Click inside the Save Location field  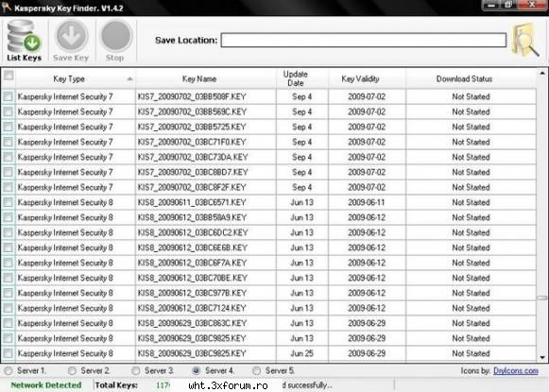coord(364,41)
